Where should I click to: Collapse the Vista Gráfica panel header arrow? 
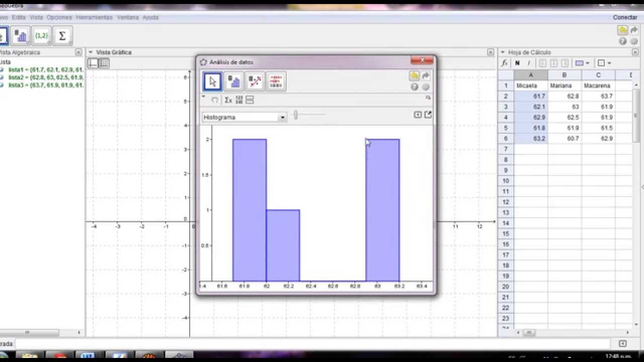[91, 52]
